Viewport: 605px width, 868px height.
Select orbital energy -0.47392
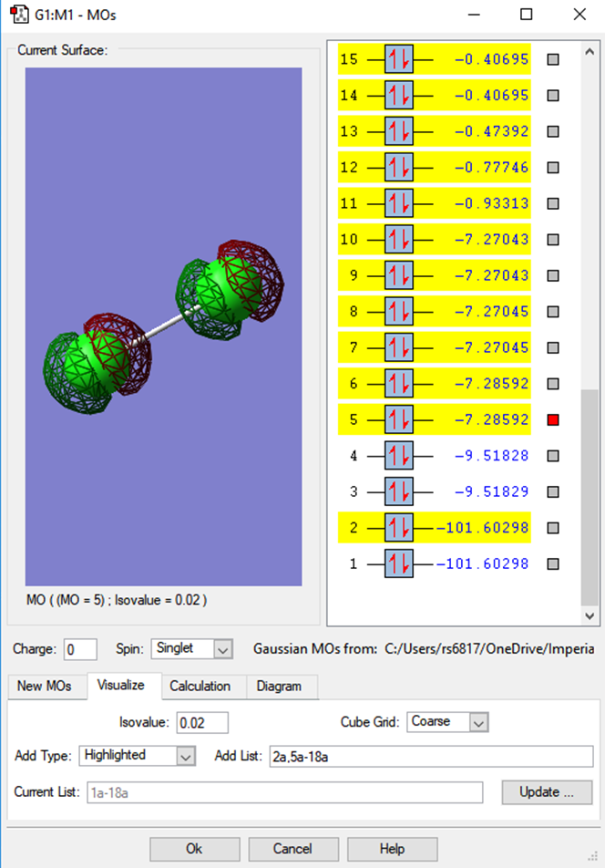pos(491,131)
